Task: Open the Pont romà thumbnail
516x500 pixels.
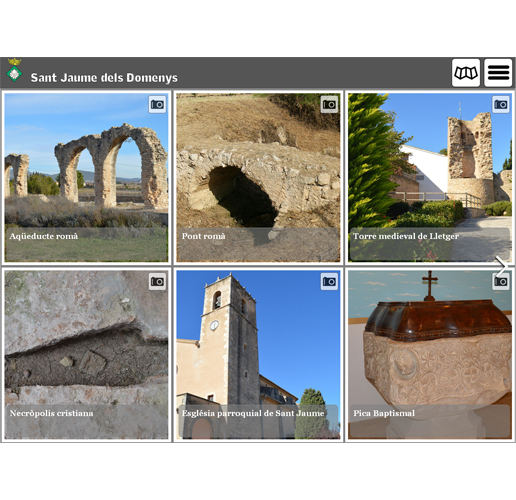Action: coord(258,178)
